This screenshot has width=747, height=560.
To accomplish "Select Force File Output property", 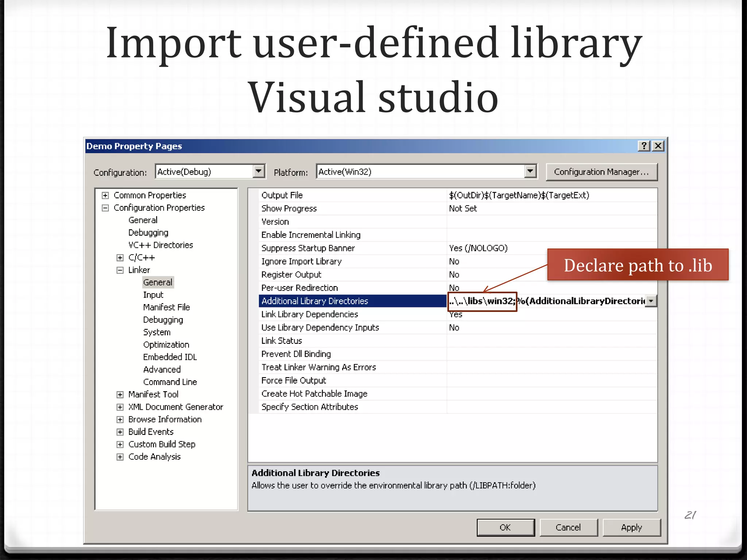I will tap(352, 381).
